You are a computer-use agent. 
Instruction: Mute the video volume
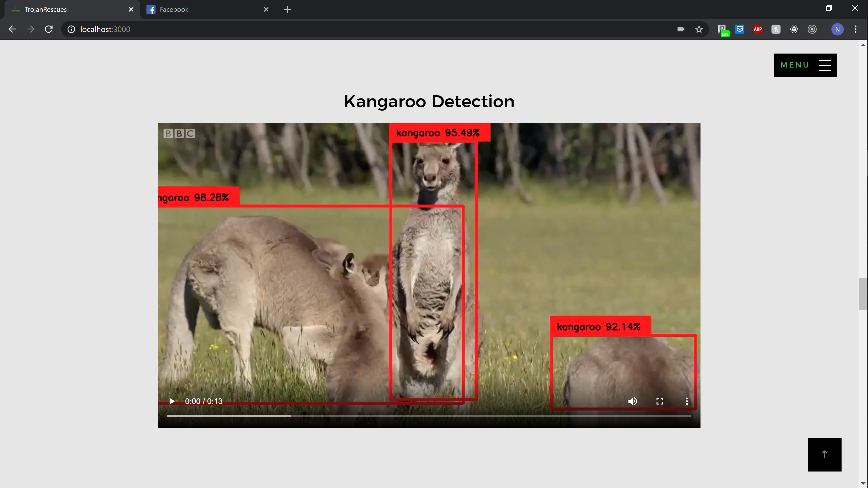632,401
